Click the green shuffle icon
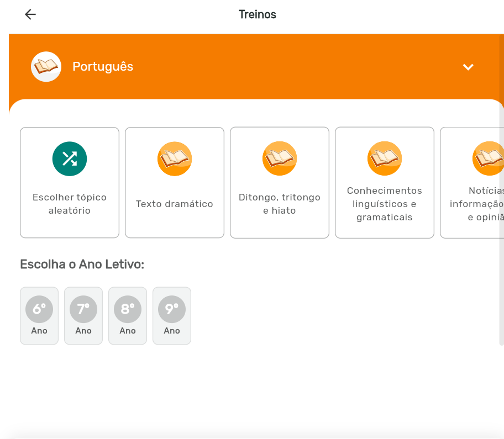Screen dimensions: 504x439 [70, 159]
